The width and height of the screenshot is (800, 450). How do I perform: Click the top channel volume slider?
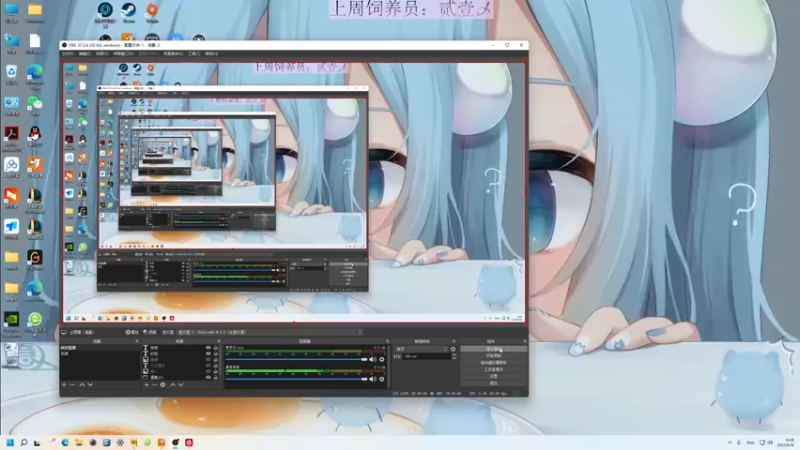296,359
